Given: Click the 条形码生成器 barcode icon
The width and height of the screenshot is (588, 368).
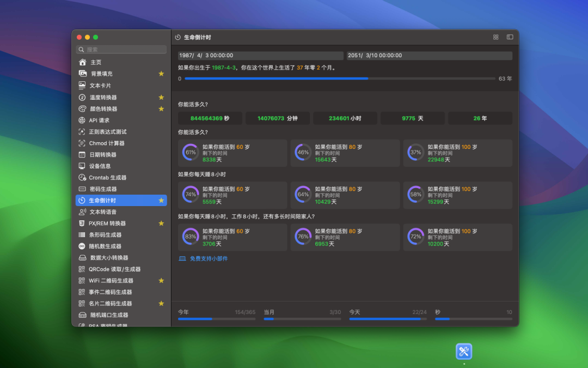Looking at the screenshot, I should 82,234.
